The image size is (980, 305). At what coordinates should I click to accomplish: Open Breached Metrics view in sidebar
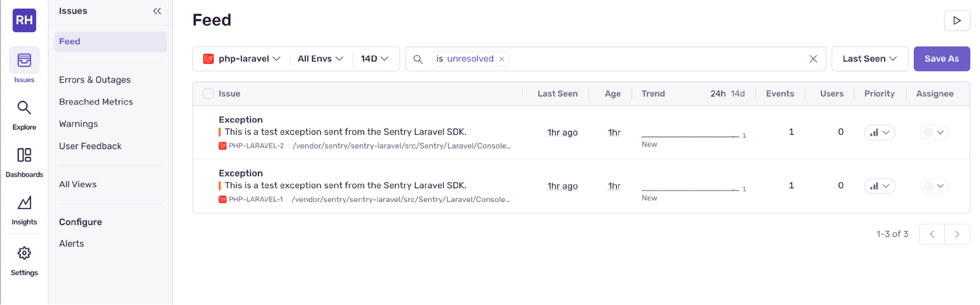click(x=96, y=102)
